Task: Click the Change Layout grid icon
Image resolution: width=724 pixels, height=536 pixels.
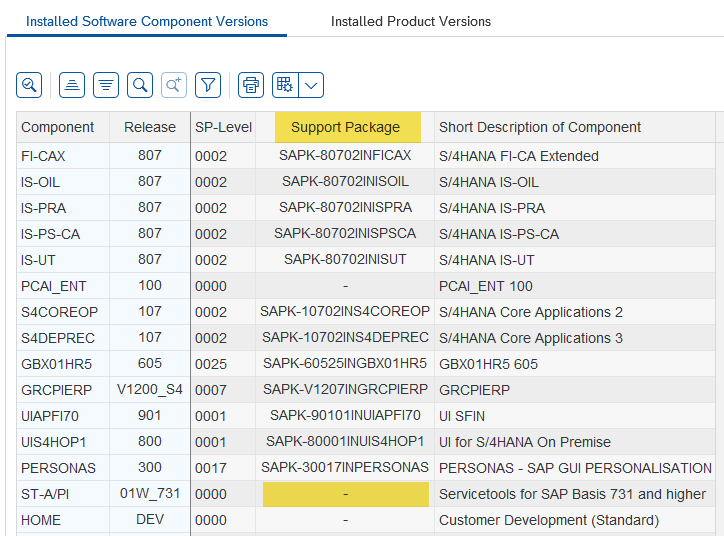Action: point(285,85)
